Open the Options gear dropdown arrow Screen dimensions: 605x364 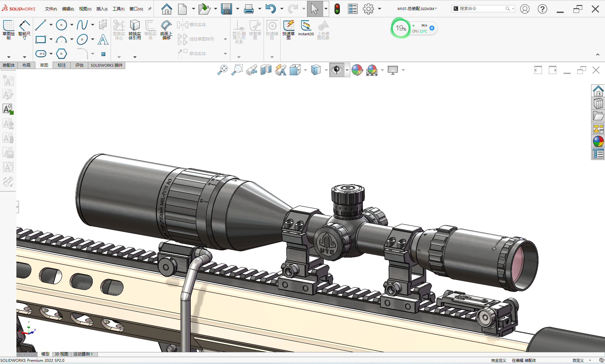pos(380,9)
